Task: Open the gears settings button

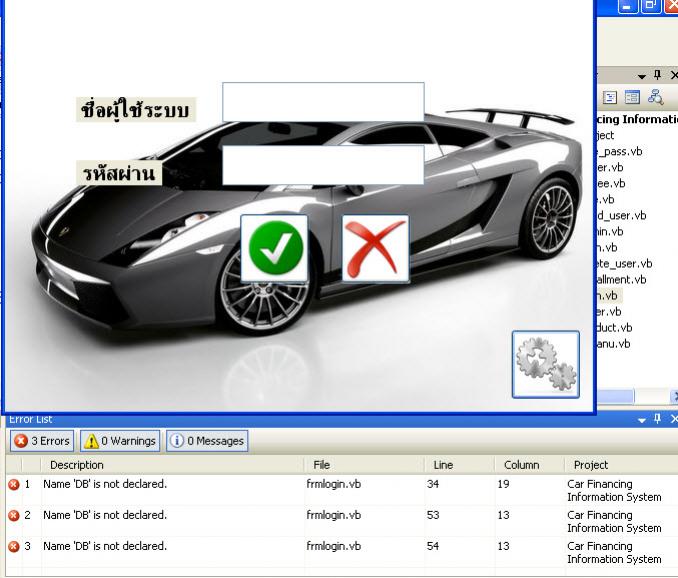Action: point(545,364)
